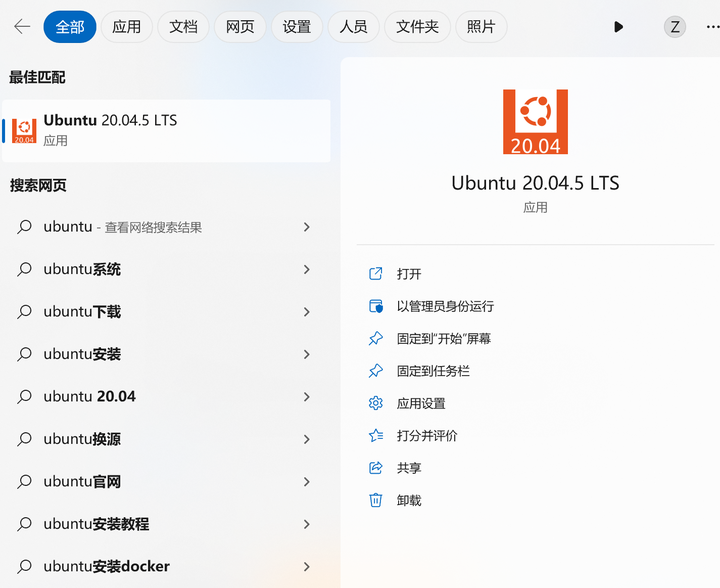The width and height of the screenshot is (720, 588).
Task: Open 应用设置
Action: pos(421,403)
